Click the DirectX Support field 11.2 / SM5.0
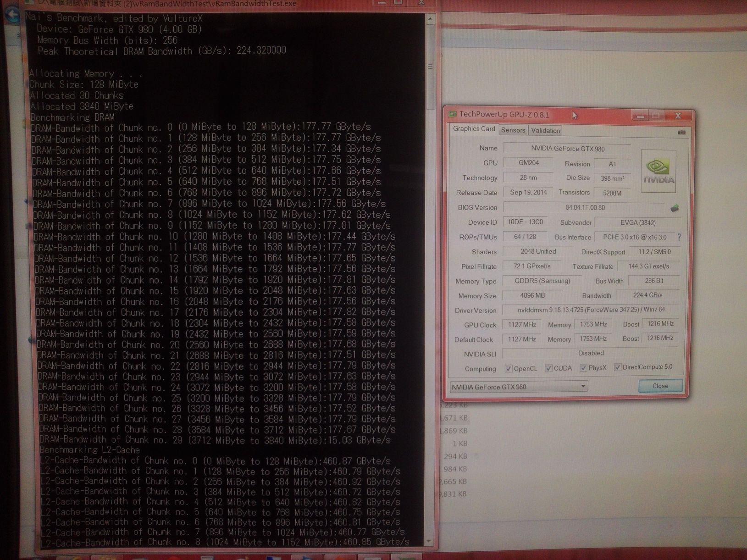This screenshot has height=560, width=747. 654,252
